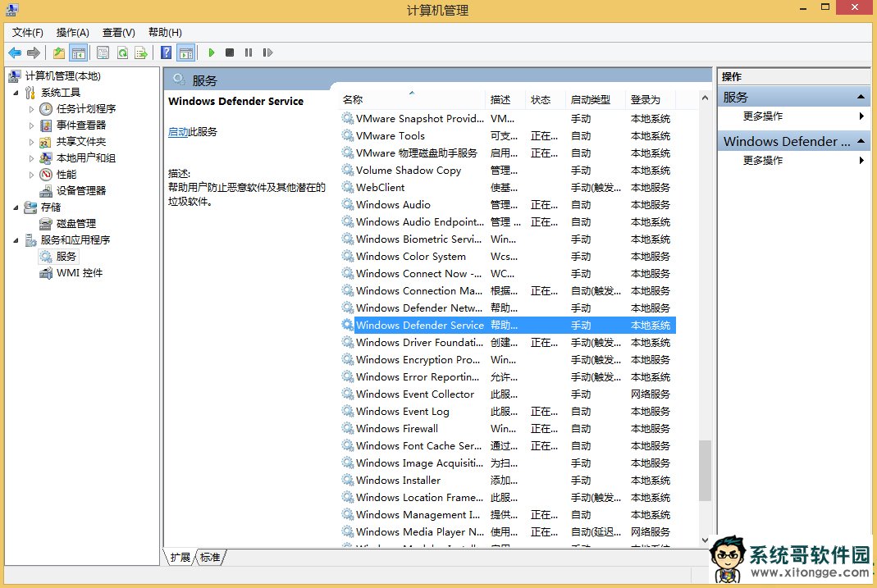Click the vertical scrollbar in services list
877x588 pixels.
(705, 470)
